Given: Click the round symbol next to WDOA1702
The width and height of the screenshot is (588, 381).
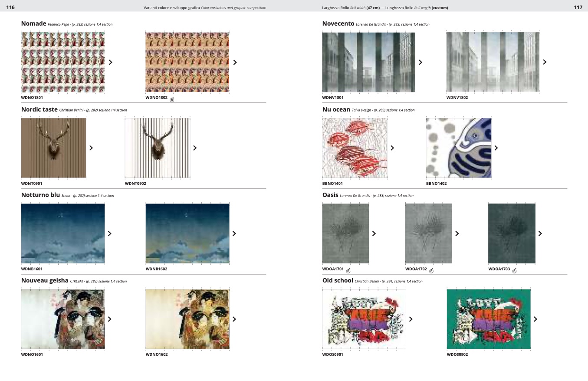Looking at the screenshot, I should [x=431, y=271].
